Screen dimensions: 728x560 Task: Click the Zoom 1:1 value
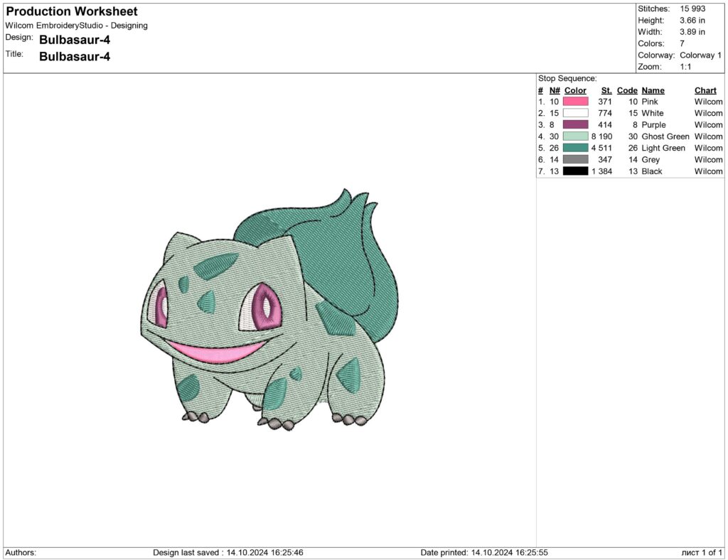(x=684, y=65)
